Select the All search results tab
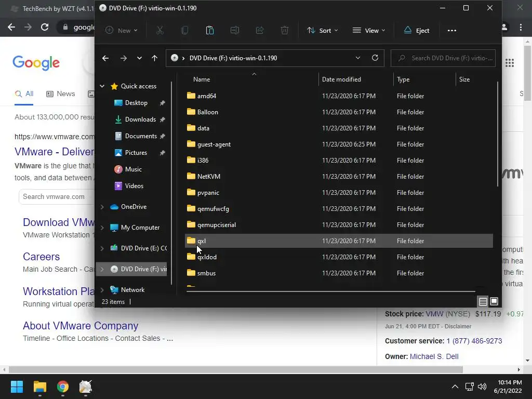 click(x=24, y=94)
